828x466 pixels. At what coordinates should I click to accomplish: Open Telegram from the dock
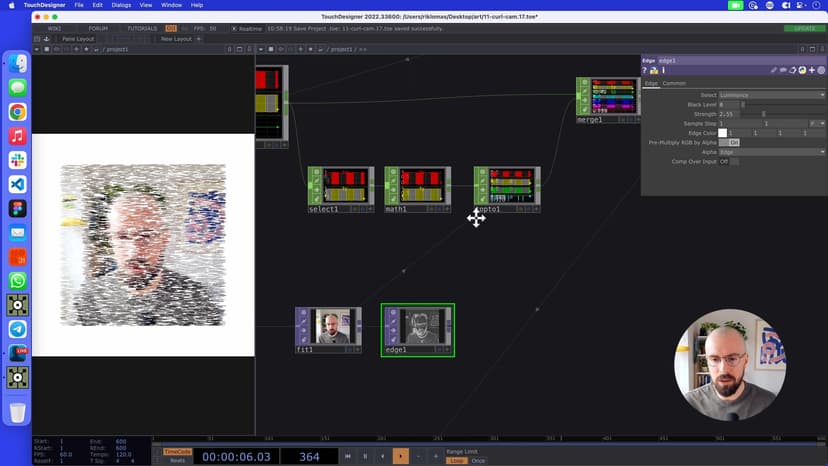click(18, 329)
